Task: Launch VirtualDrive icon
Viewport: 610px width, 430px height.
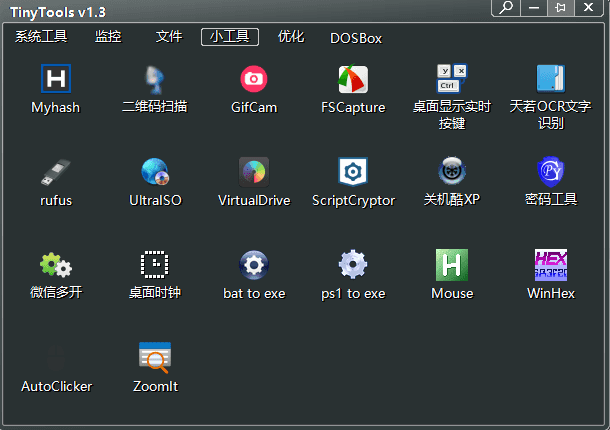Action: click(254, 172)
